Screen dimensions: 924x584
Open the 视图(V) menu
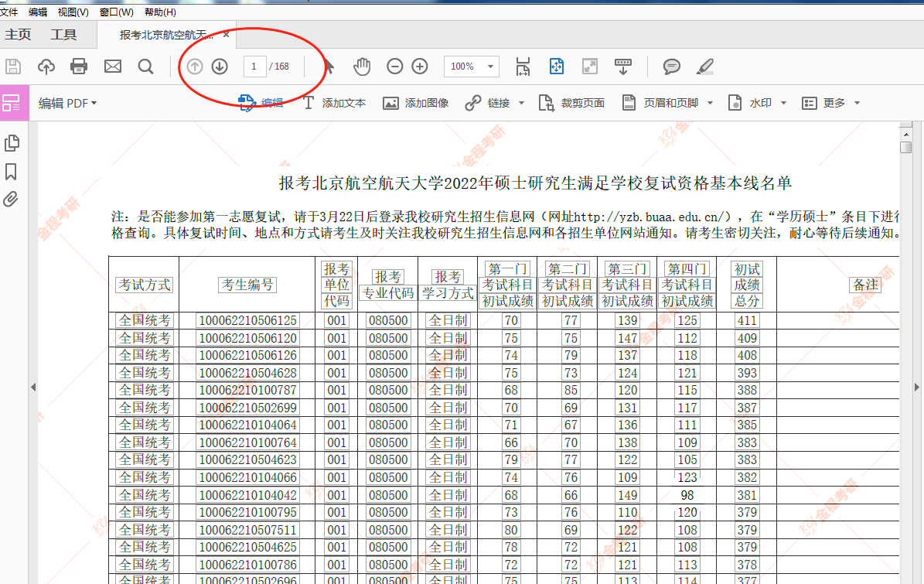(x=73, y=12)
